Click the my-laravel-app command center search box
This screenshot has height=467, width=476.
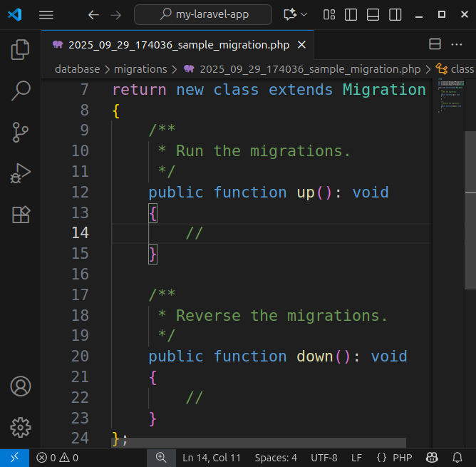(203, 14)
